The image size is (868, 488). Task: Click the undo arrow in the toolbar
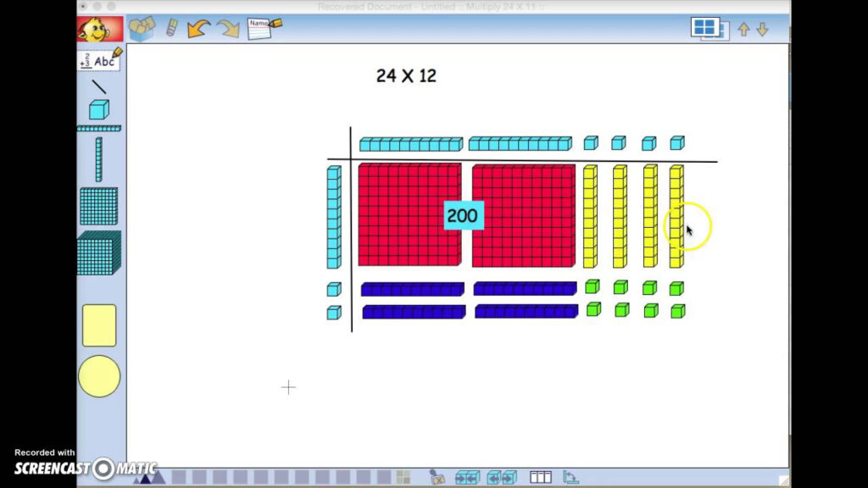pos(198,29)
